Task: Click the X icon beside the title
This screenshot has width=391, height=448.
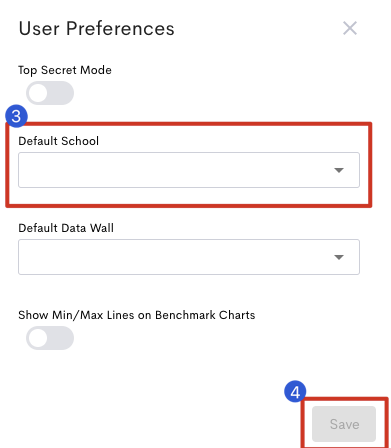Action: pyautogui.click(x=350, y=28)
